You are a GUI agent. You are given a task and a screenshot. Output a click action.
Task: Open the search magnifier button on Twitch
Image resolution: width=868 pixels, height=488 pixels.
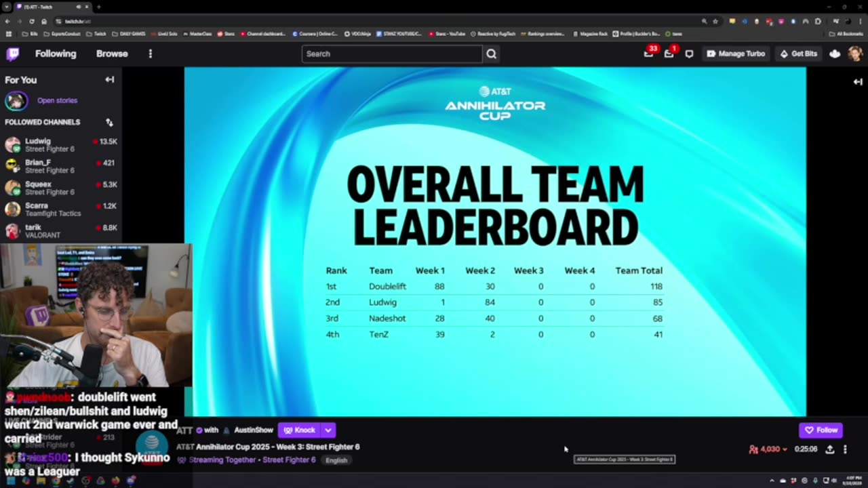pos(492,54)
